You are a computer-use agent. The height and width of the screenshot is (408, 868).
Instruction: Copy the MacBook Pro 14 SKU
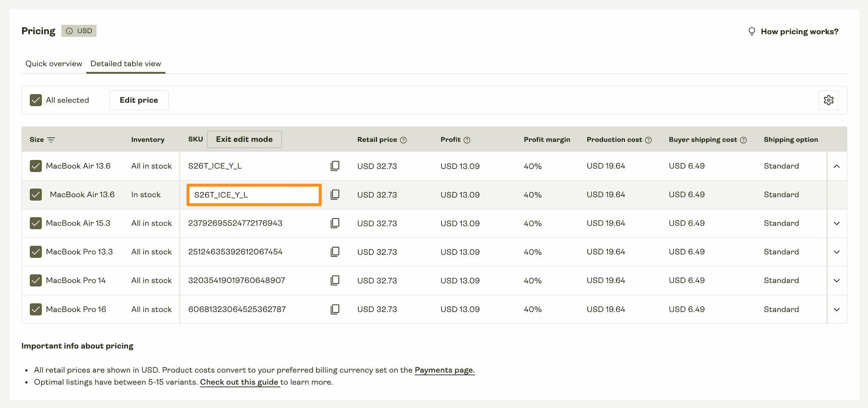(335, 280)
